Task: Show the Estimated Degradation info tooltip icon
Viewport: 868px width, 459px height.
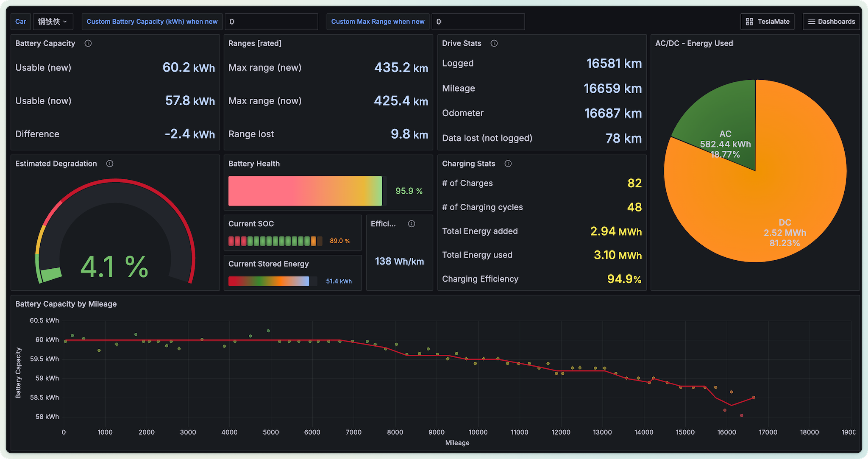Action: (110, 164)
